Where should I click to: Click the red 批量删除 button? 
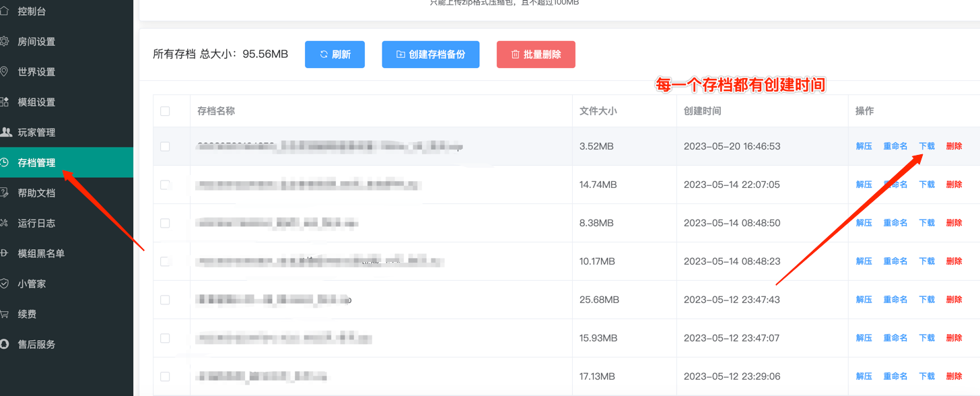tap(536, 55)
